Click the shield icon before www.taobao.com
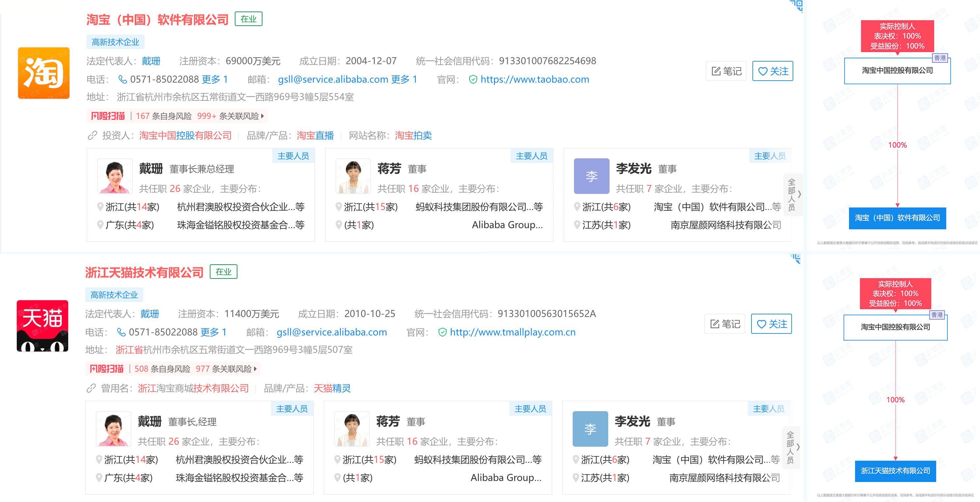The height and width of the screenshot is (502, 980). click(473, 79)
